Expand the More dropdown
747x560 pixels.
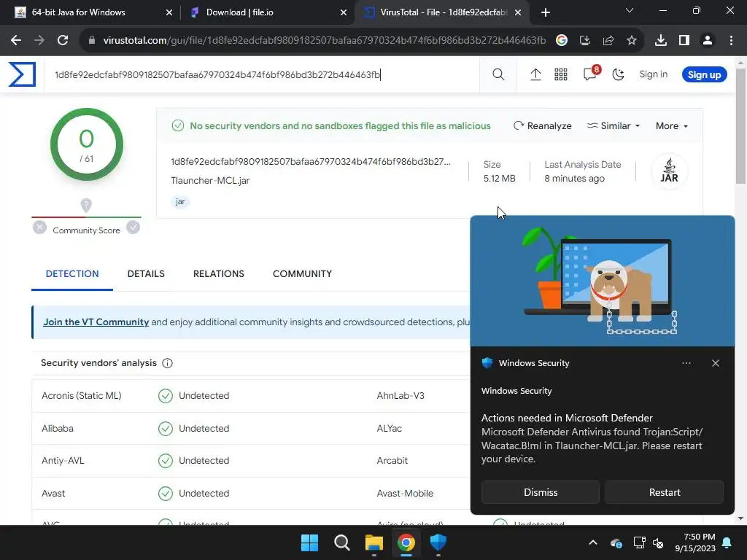point(672,125)
